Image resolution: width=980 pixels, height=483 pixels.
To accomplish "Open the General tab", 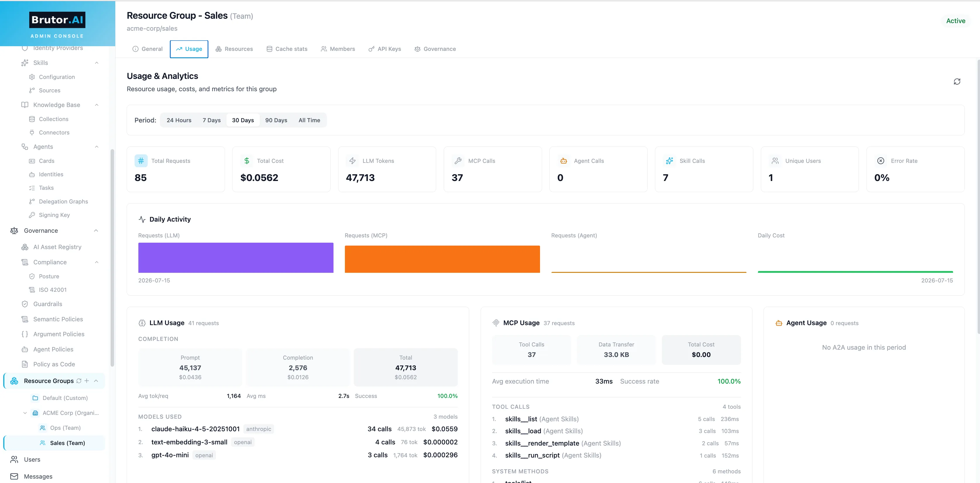I will 147,49.
